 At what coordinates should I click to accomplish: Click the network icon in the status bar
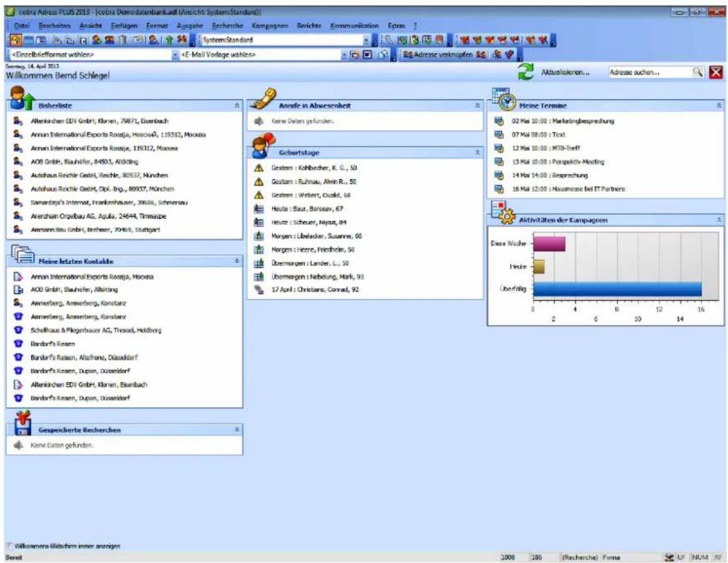[669, 557]
